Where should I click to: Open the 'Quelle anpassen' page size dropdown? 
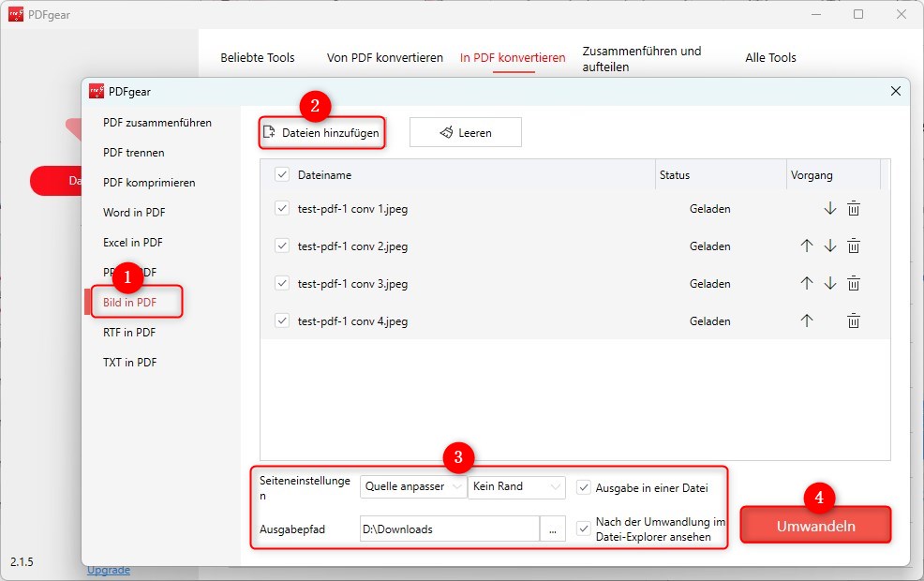click(412, 487)
